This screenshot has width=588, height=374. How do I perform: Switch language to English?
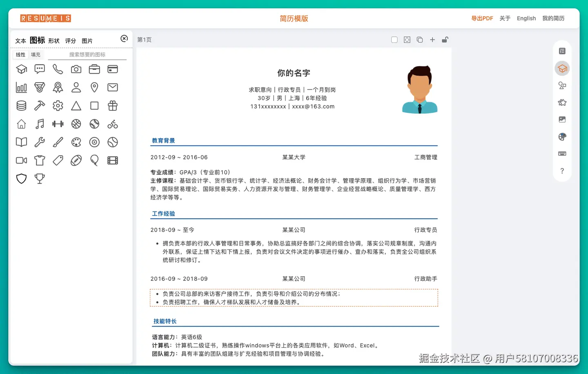[x=526, y=18]
